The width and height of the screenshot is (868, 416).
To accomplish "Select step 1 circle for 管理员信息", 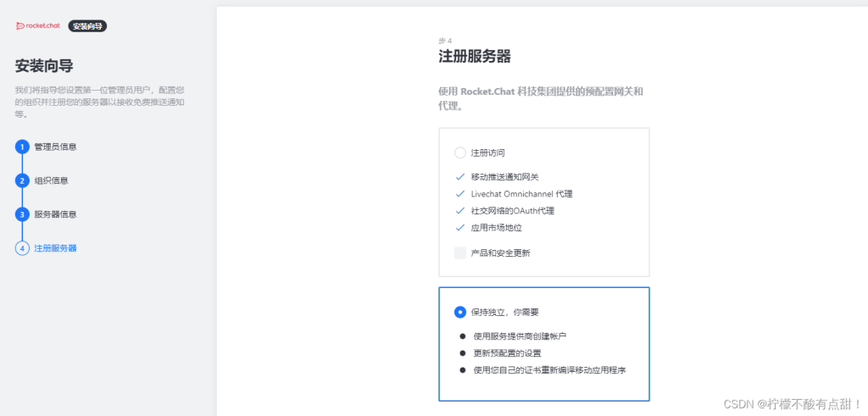I will coord(22,147).
